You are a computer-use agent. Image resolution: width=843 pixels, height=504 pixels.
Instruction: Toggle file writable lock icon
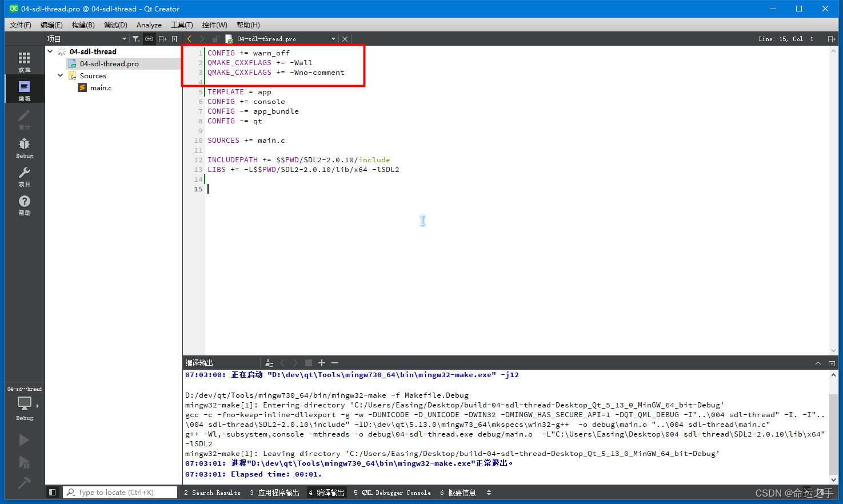click(215, 39)
